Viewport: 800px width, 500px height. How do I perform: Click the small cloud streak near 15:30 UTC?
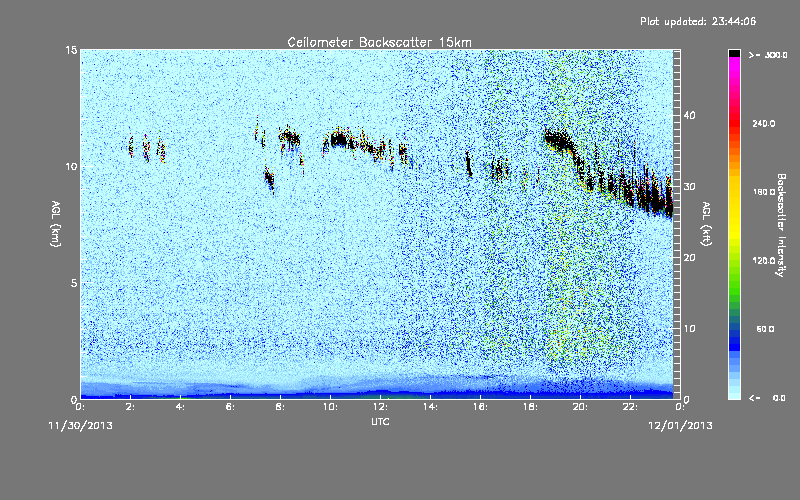pos(468,164)
